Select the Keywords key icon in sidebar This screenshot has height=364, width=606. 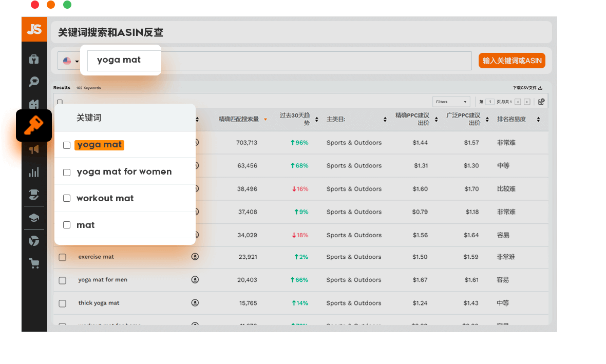[34, 125]
